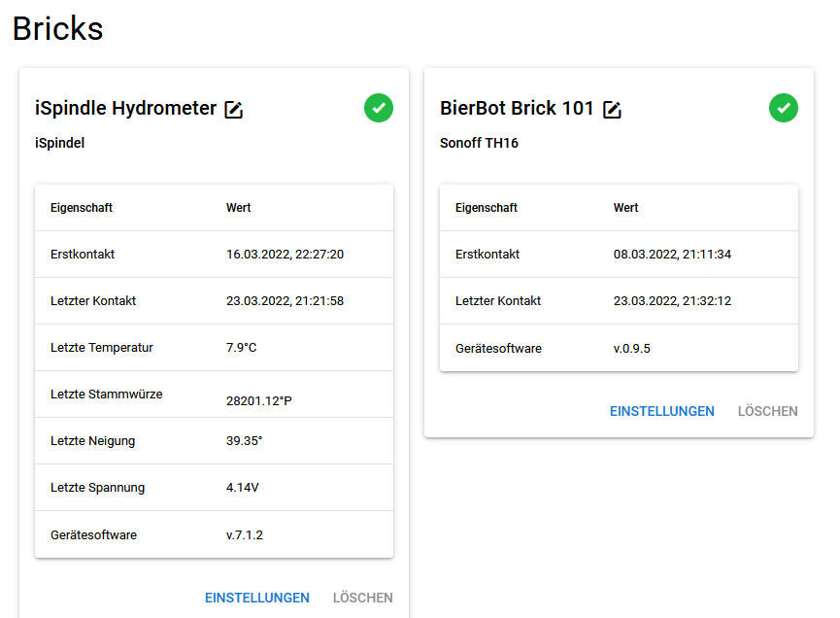This screenshot has height=618, width=840.
Task: Click the iSpindel device type subtitle
Action: (60, 143)
